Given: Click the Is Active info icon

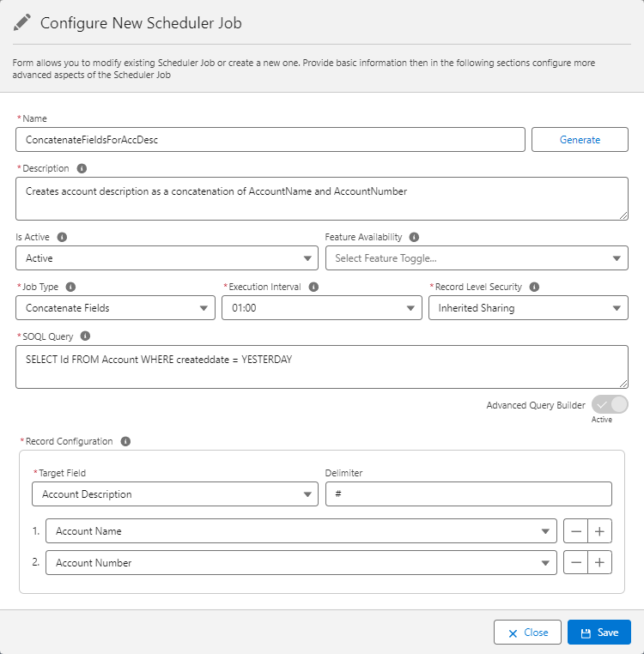Looking at the screenshot, I should (62, 237).
